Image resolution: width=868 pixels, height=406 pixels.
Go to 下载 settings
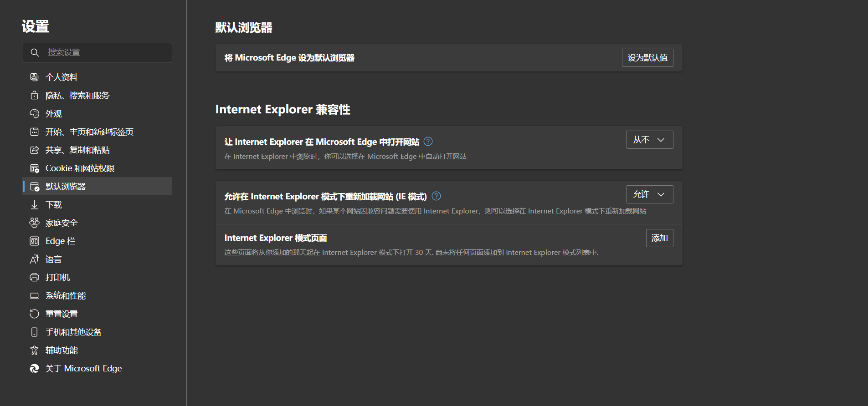pos(97,204)
